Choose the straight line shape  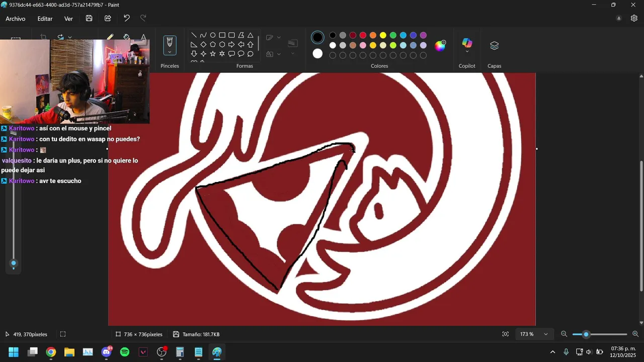coord(194,35)
